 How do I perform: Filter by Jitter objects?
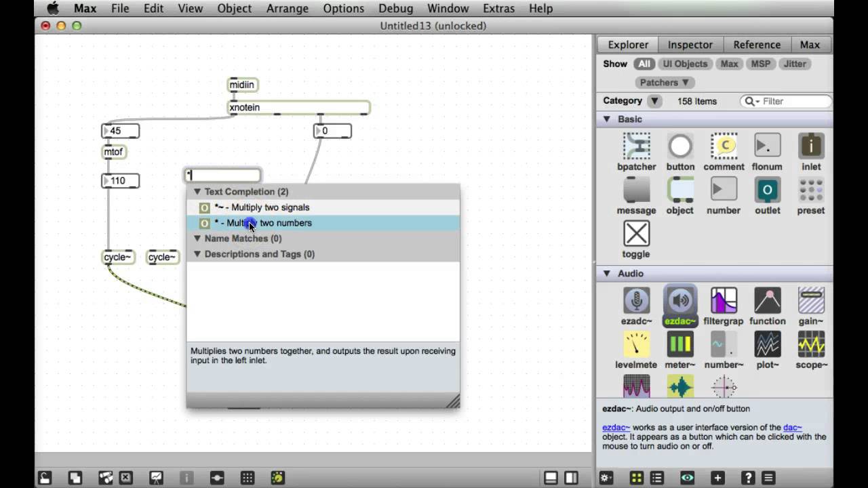795,64
